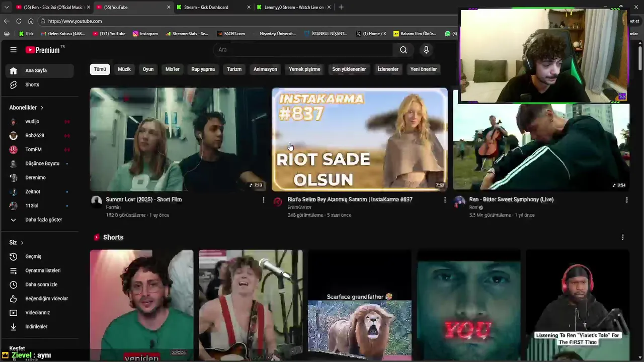The width and height of the screenshot is (644, 362).
Task: Click the browser home icon
Action: [x=31, y=21]
